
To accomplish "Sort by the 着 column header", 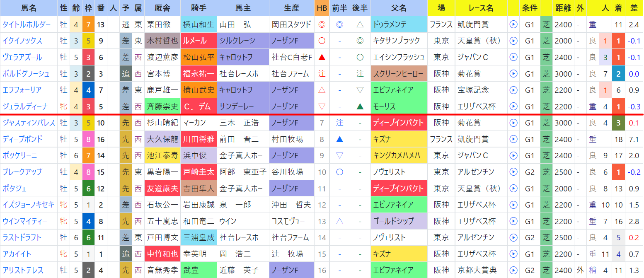I will pyautogui.click(x=618, y=8).
